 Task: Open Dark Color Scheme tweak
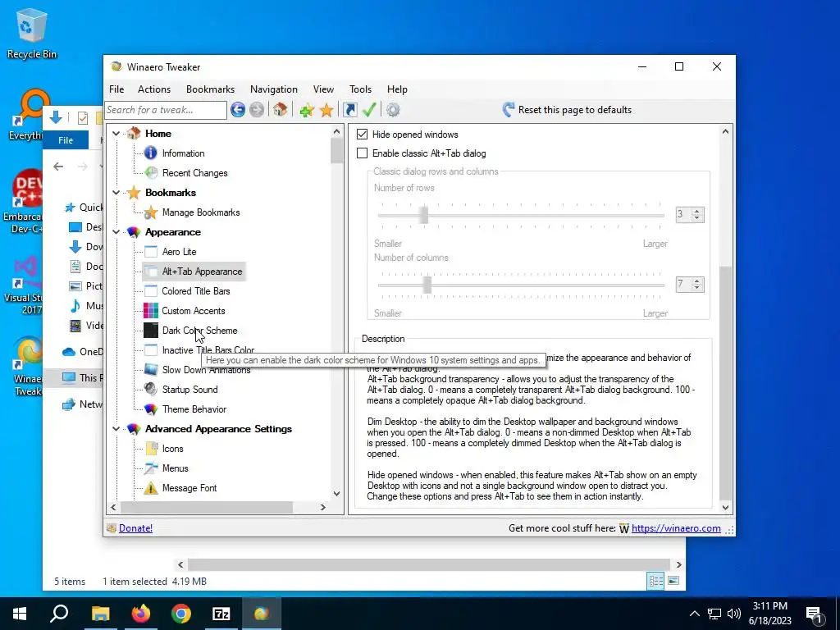tap(199, 331)
